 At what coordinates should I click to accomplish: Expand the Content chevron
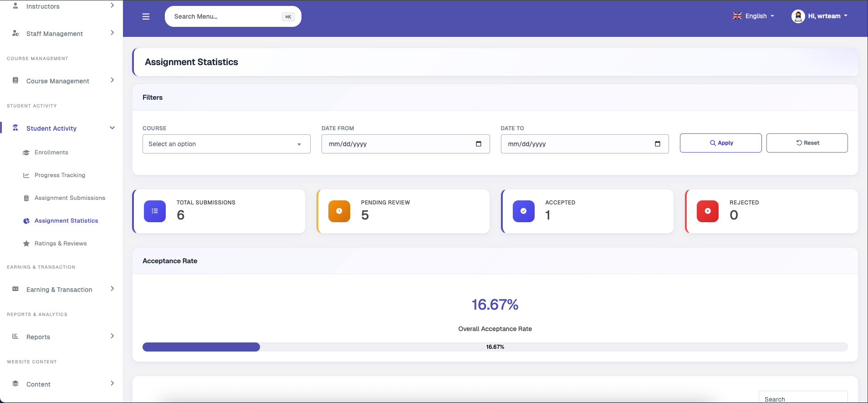pos(112,383)
